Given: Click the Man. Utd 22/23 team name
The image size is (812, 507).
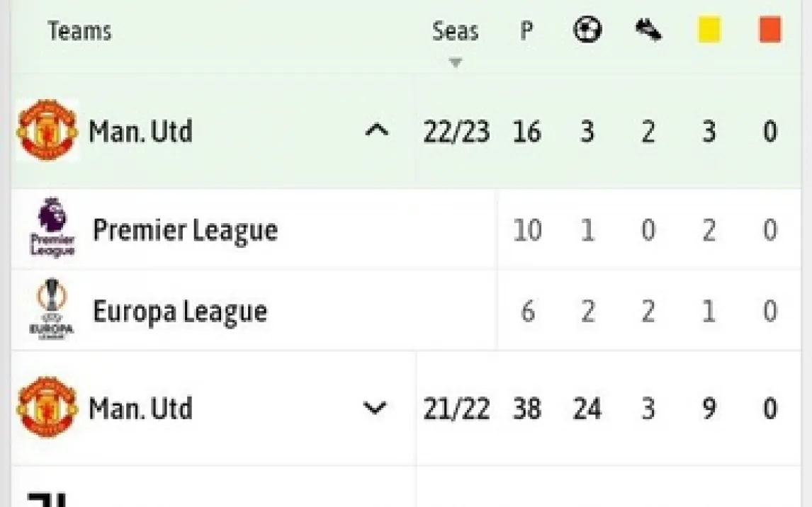Looking at the screenshot, I should click(x=140, y=132).
